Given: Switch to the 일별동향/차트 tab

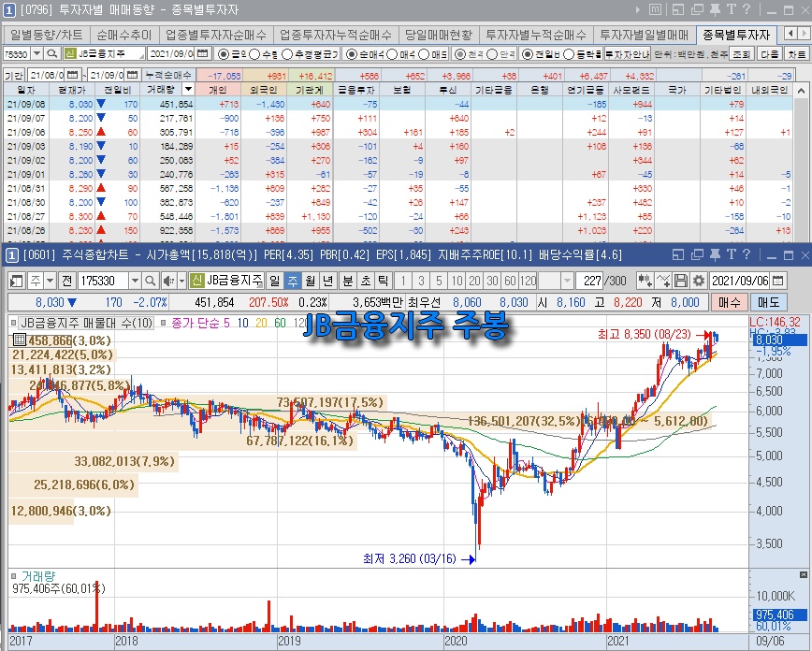Looking at the screenshot, I should pyautogui.click(x=46, y=35).
